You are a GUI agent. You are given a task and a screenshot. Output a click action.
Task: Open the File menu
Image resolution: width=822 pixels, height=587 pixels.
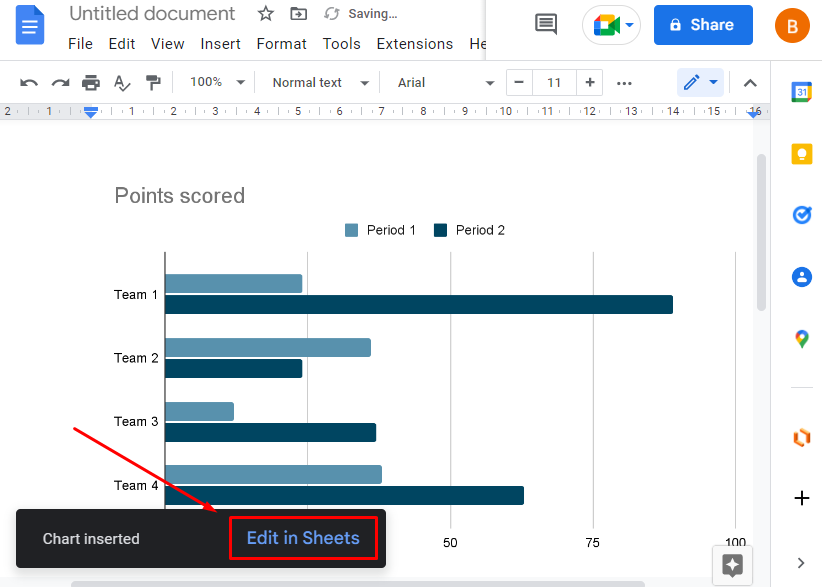pyautogui.click(x=80, y=44)
